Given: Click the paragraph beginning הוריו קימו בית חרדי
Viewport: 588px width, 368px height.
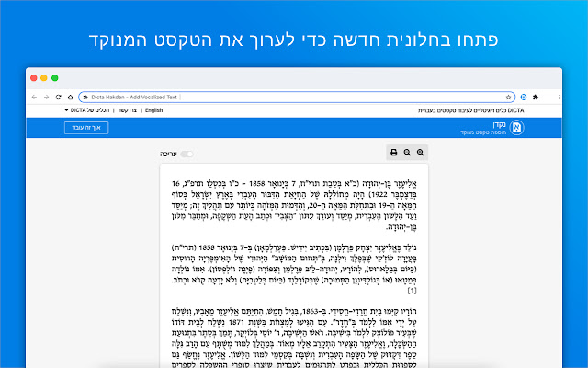Looking at the screenshot, I should tap(294, 338).
